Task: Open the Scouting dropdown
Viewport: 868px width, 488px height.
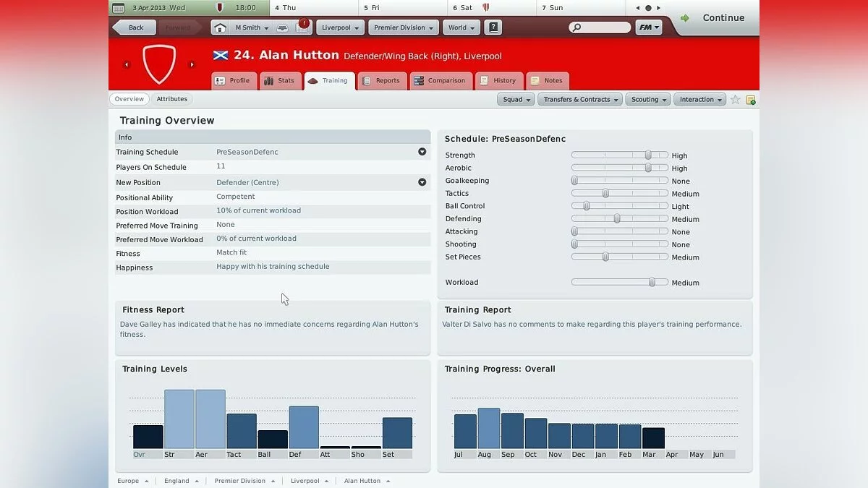Action: tap(648, 100)
